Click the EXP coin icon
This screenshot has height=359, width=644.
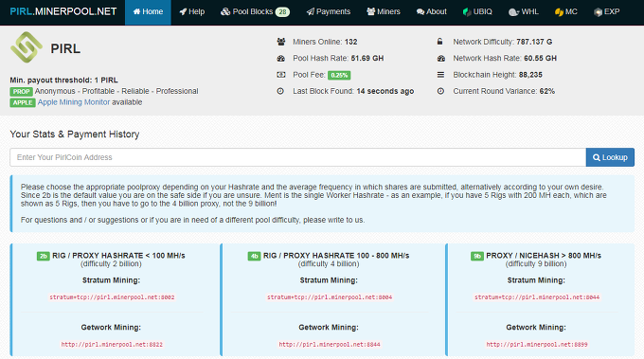[x=598, y=12]
